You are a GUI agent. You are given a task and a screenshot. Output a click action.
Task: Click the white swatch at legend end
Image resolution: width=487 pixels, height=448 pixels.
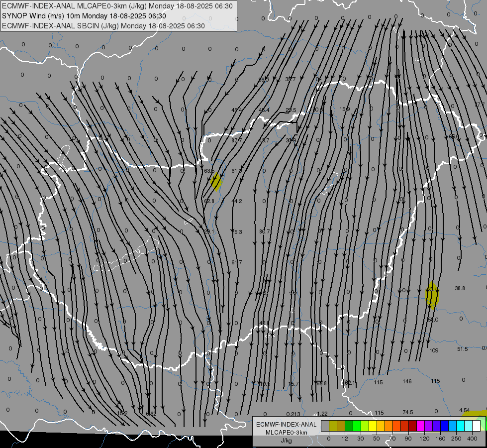click(476, 426)
